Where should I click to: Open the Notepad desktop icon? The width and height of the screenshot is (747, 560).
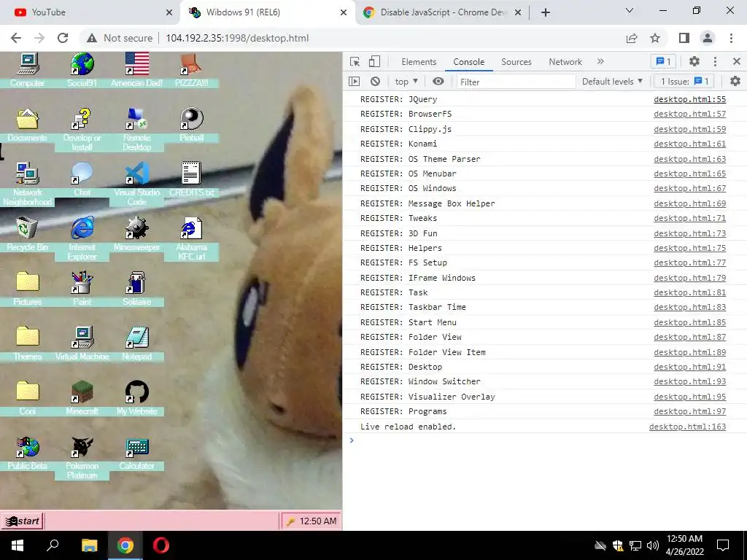tap(136, 337)
